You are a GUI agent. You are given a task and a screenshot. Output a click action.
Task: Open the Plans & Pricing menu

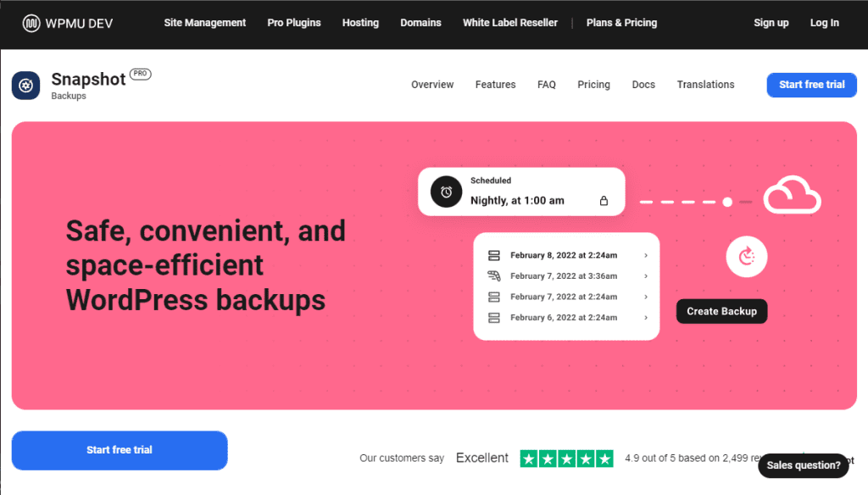tap(621, 23)
